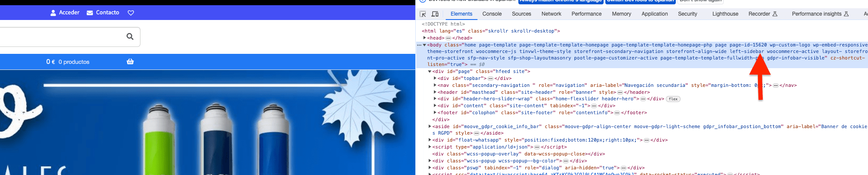The image size is (868, 175).
Task: Expand the moove_gdpr_cookie_info_bar aside node
Action: coord(430,126)
